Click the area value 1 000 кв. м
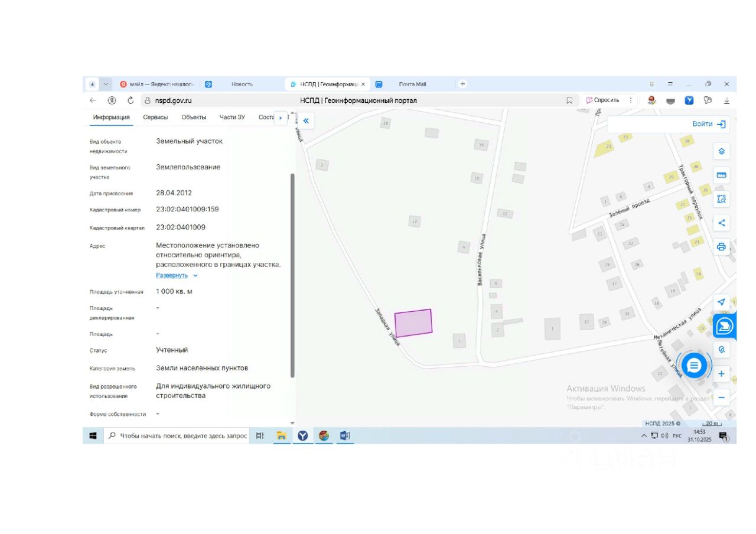Screen dimensions: 756x534 pyautogui.click(x=174, y=291)
